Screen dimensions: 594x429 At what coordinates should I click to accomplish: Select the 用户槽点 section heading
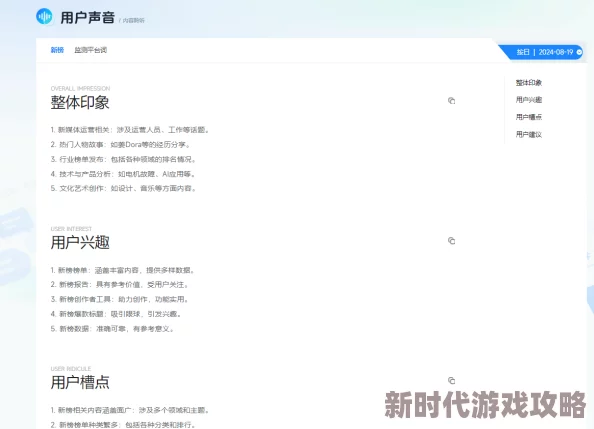(80, 382)
